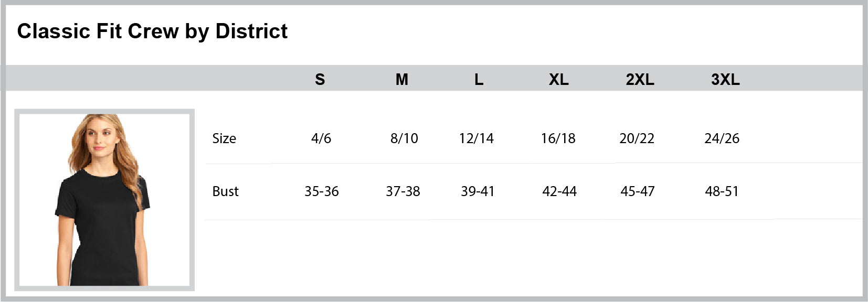
Task: Click the 20/22 size value
Action: [x=637, y=138]
